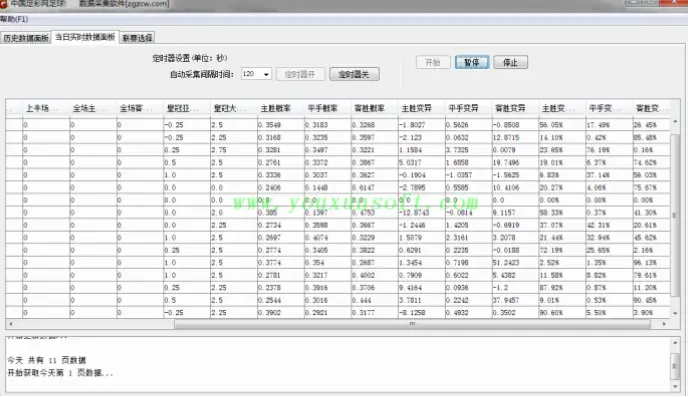
Task: Switch to the 历史数据面板 tab
Action: tap(26, 38)
